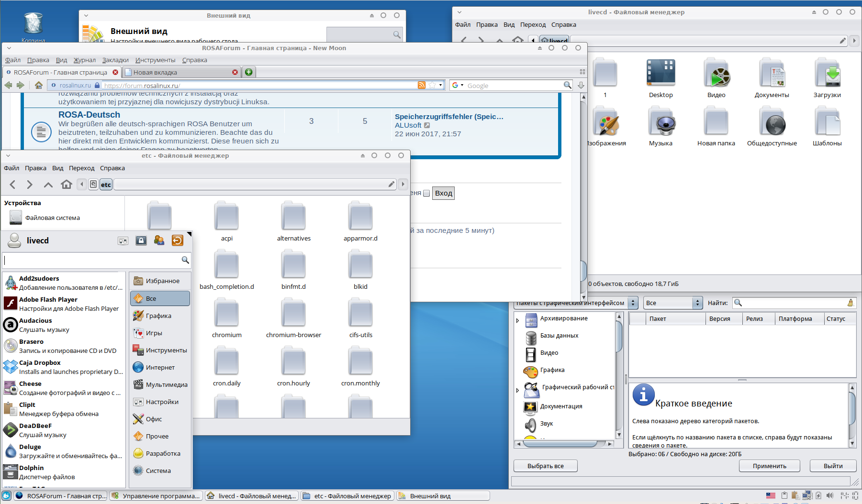Go to parent folder in etc file manager

click(x=48, y=185)
